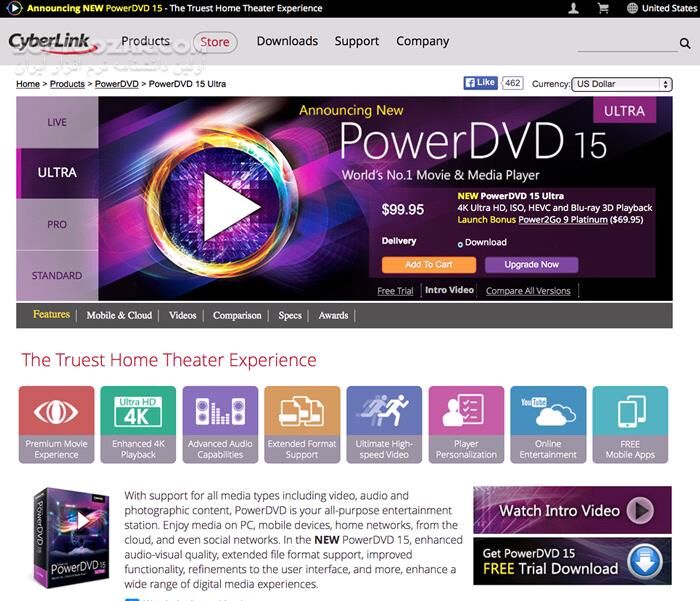Open the shopping cart icon

click(603, 8)
